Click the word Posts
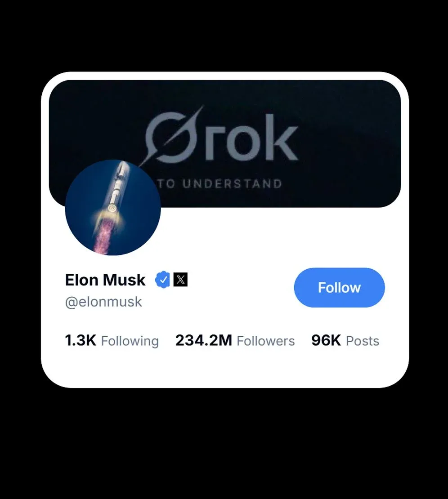This screenshot has height=499, width=448. (x=363, y=341)
